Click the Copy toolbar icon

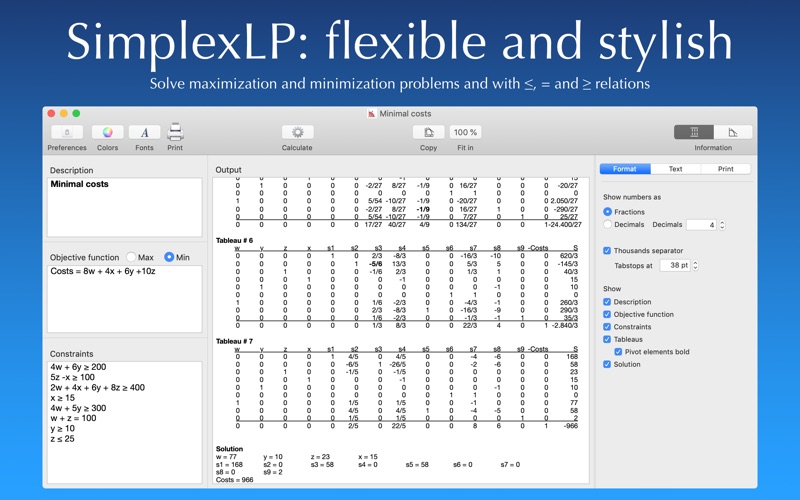pos(429,133)
